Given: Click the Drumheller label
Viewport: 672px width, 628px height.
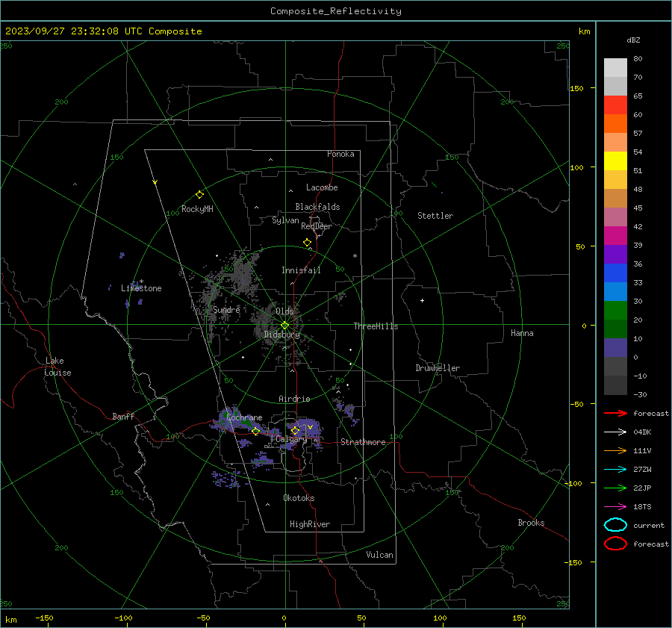Looking at the screenshot, I should tap(438, 368).
